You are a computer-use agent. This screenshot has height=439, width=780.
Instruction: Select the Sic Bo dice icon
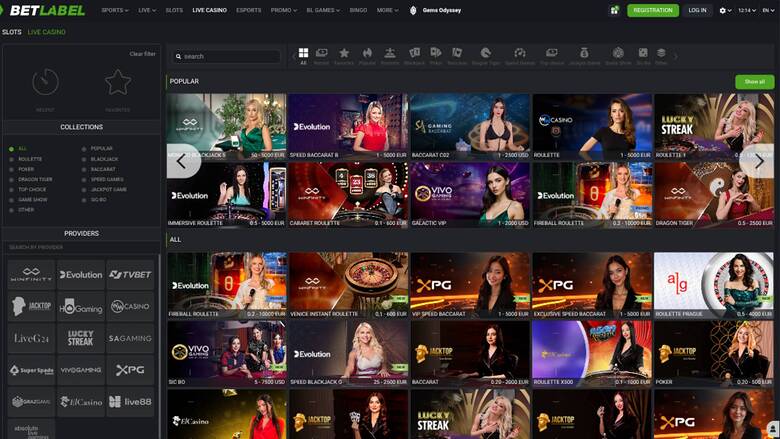(x=643, y=53)
